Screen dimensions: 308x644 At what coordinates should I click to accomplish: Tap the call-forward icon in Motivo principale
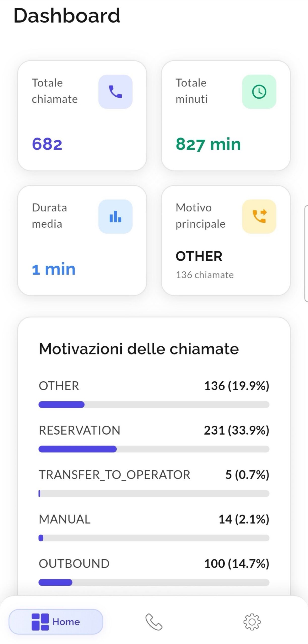[x=259, y=216]
